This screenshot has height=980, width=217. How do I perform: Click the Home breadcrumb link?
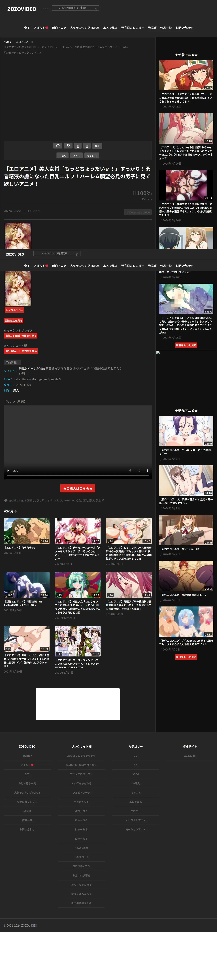(x=7, y=42)
